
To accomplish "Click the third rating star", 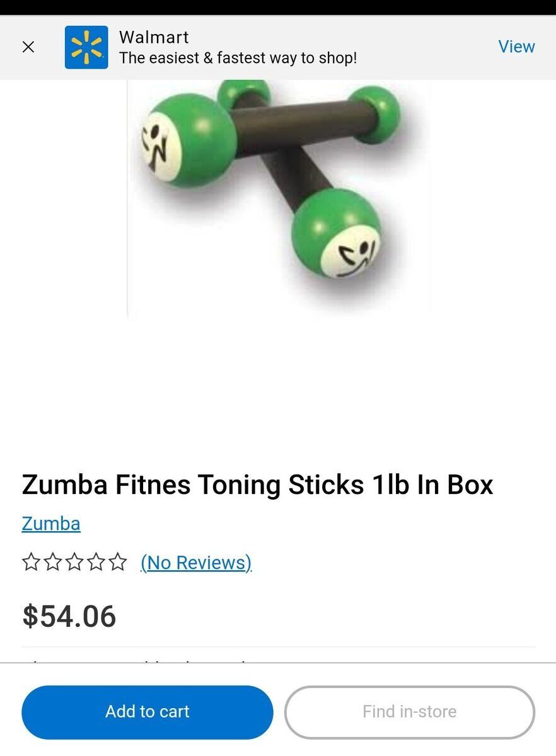I will tap(74, 561).
